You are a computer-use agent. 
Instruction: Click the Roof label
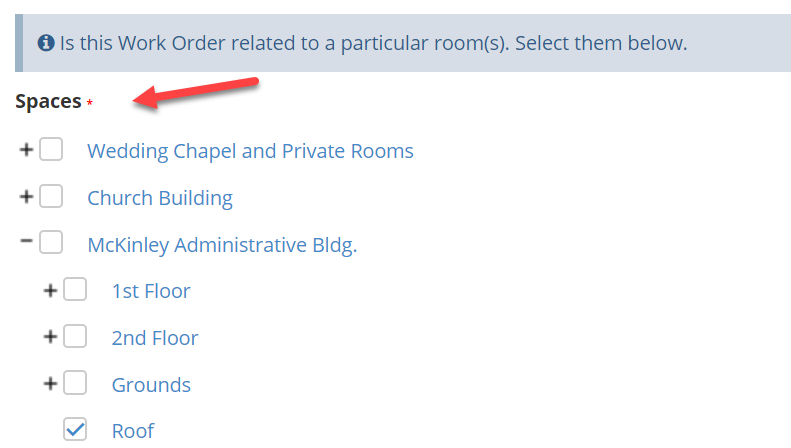pyautogui.click(x=133, y=431)
